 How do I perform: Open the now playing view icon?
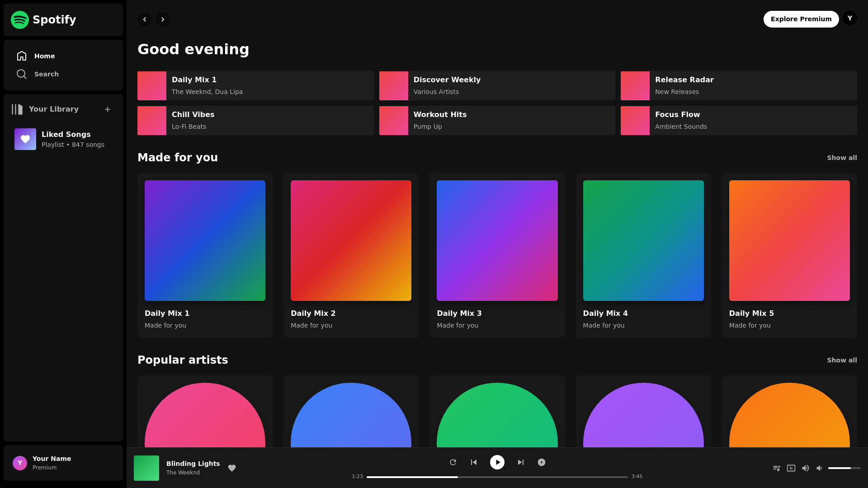click(x=791, y=468)
